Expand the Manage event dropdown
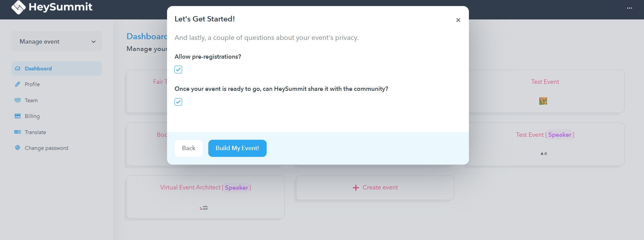Screen dimensions: 644x240 point(57,41)
